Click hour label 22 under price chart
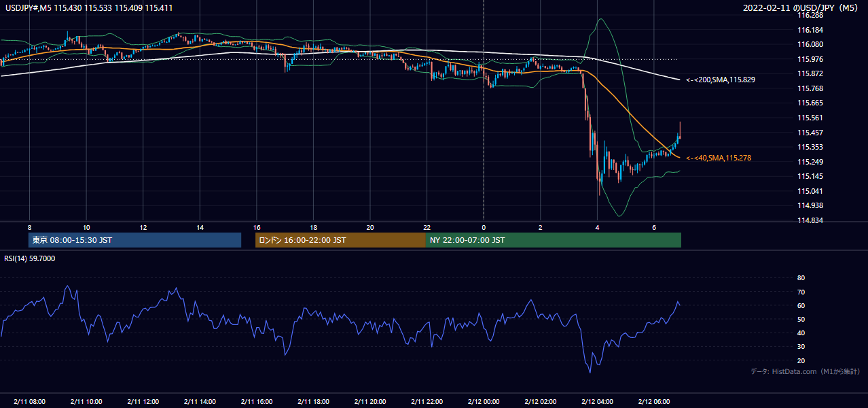This screenshot has height=408, width=868. click(427, 227)
